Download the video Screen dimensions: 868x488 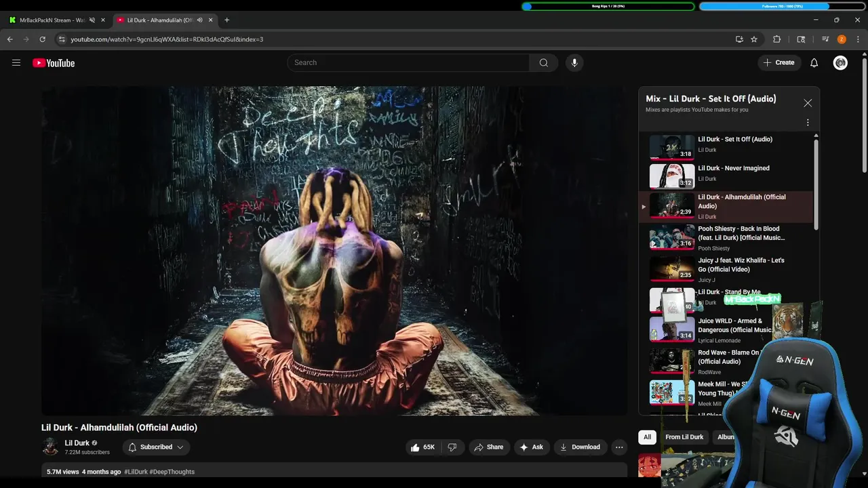pos(580,447)
